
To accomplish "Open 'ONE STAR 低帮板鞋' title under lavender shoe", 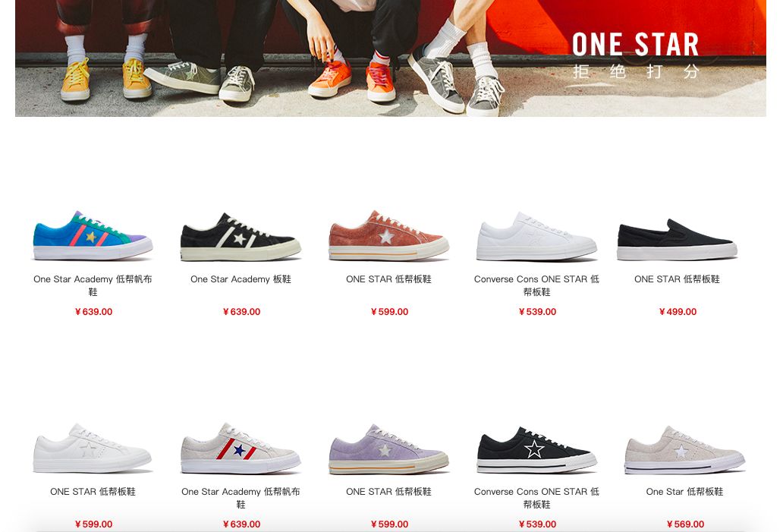I will click(388, 492).
